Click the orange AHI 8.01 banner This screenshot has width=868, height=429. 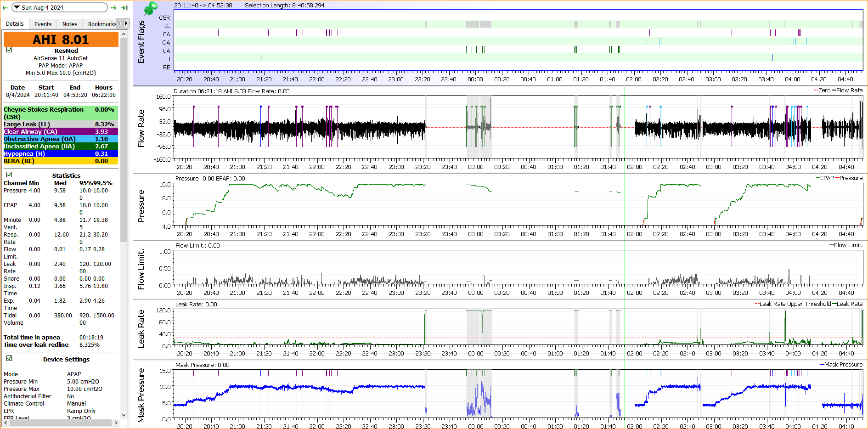(61, 40)
